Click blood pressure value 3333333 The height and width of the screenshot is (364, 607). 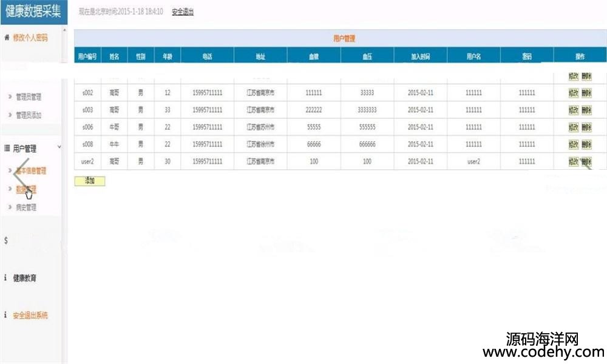pos(367,110)
